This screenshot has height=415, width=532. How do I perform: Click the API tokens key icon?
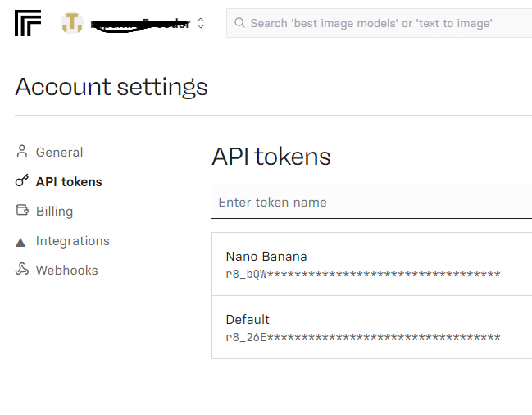tap(22, 181)
